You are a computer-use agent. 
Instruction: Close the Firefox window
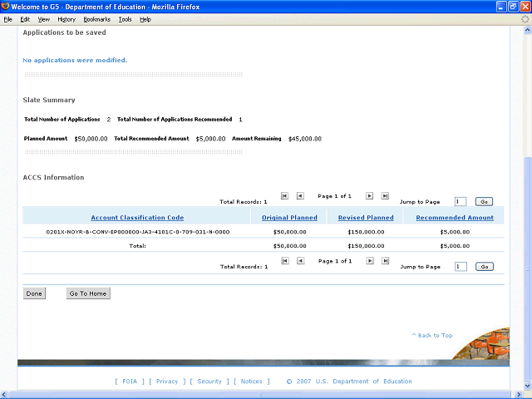tap(525, 7)
